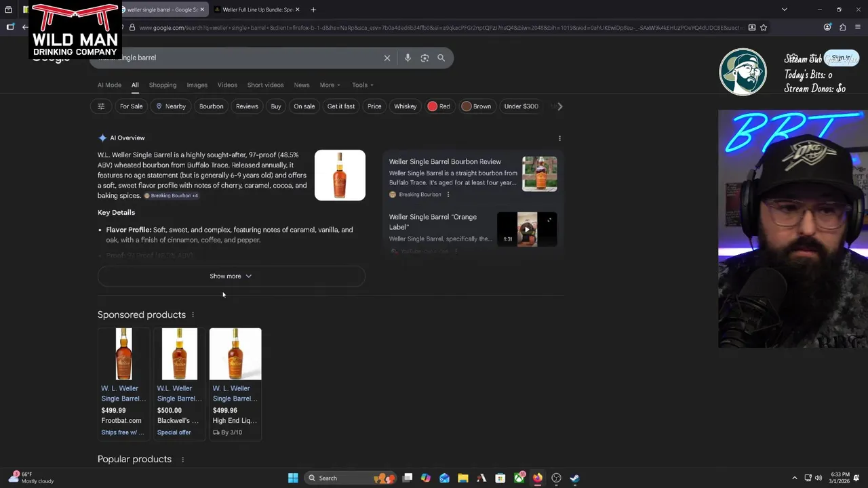Open the Tools dropdown
The image size is (868, 488).
coord(363,85)
